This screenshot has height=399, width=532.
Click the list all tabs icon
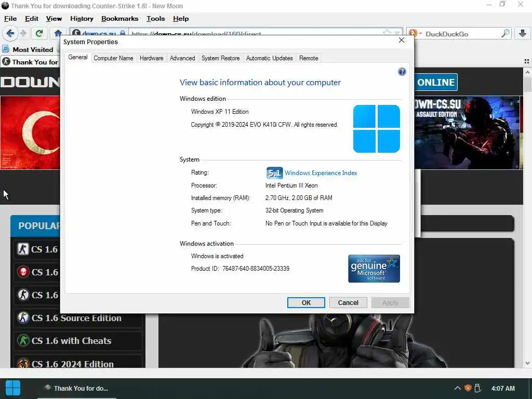click(x=527, y=61)
